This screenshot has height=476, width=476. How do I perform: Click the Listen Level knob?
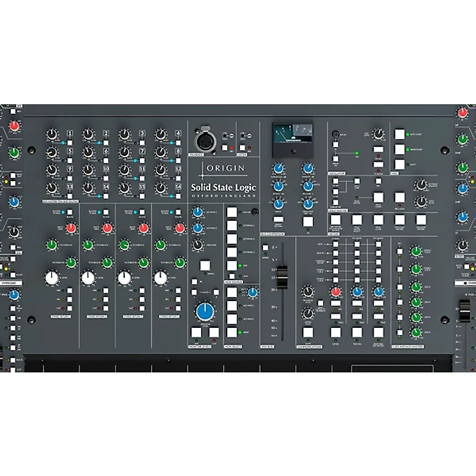(x=308, y=314)
